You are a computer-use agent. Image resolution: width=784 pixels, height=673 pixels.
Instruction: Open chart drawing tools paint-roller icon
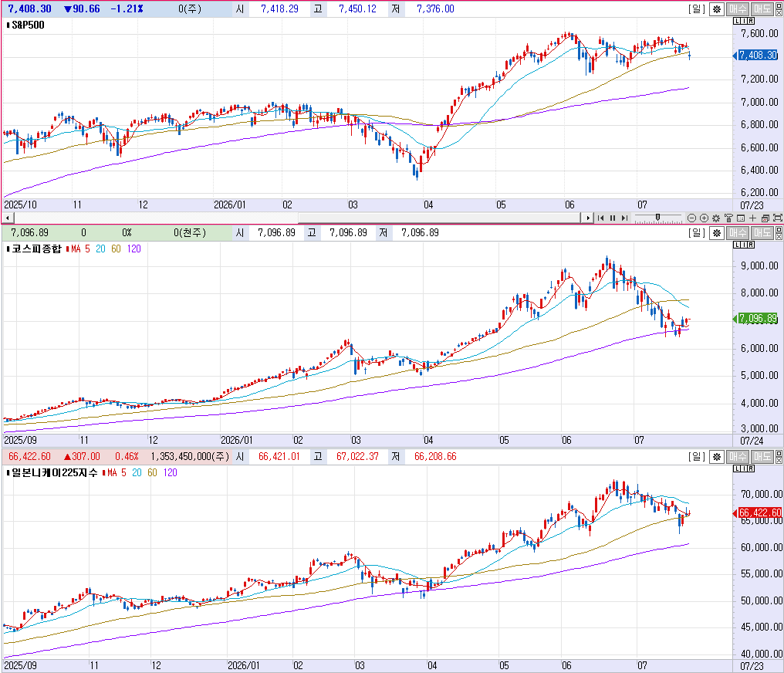[728, 218]
